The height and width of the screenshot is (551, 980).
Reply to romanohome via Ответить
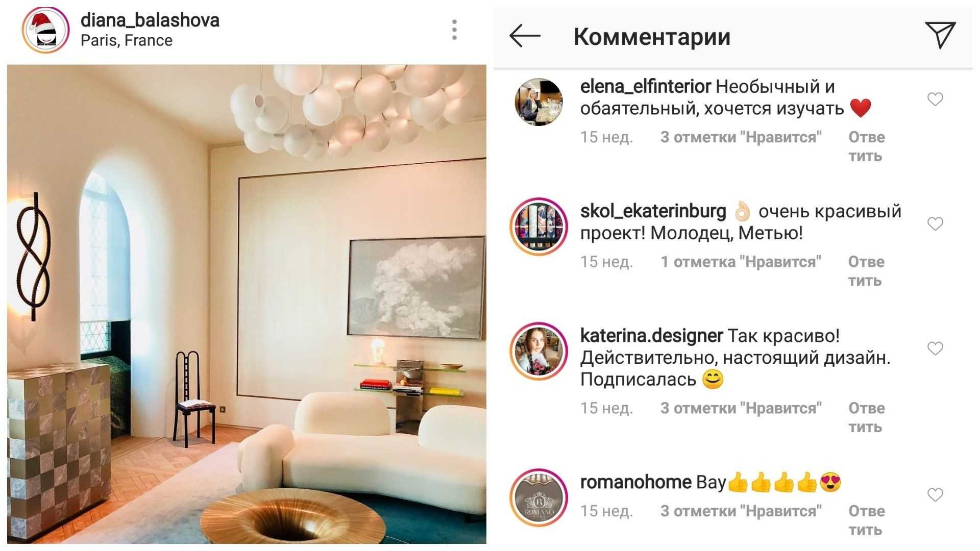(866, 520)
